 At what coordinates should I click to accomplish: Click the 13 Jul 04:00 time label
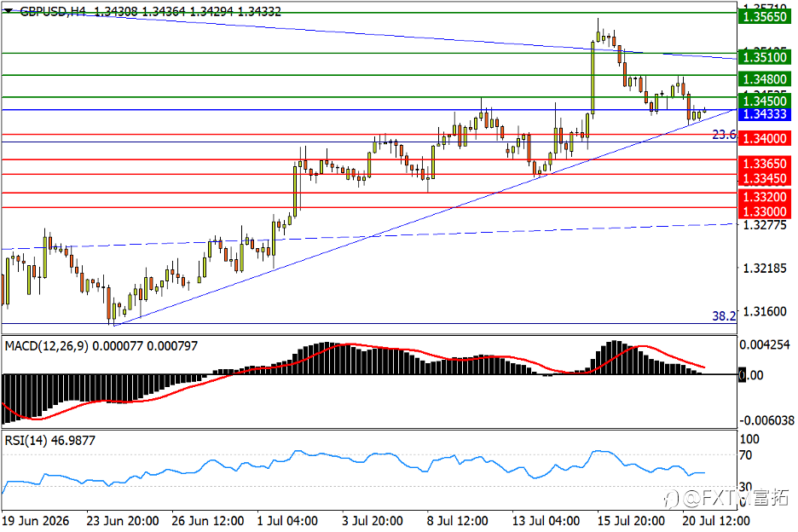(x=546, y=521)
